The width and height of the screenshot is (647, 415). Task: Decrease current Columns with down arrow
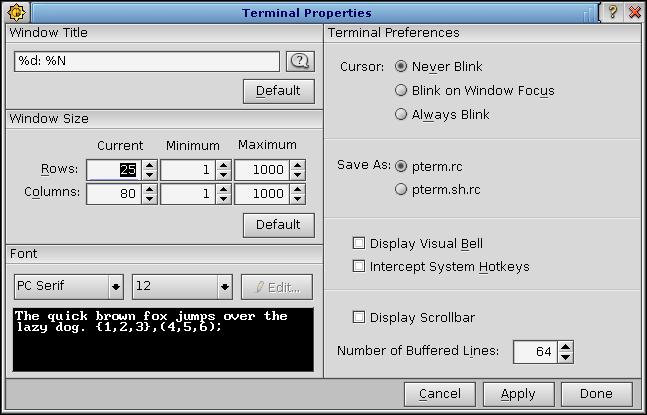[149, 198]
